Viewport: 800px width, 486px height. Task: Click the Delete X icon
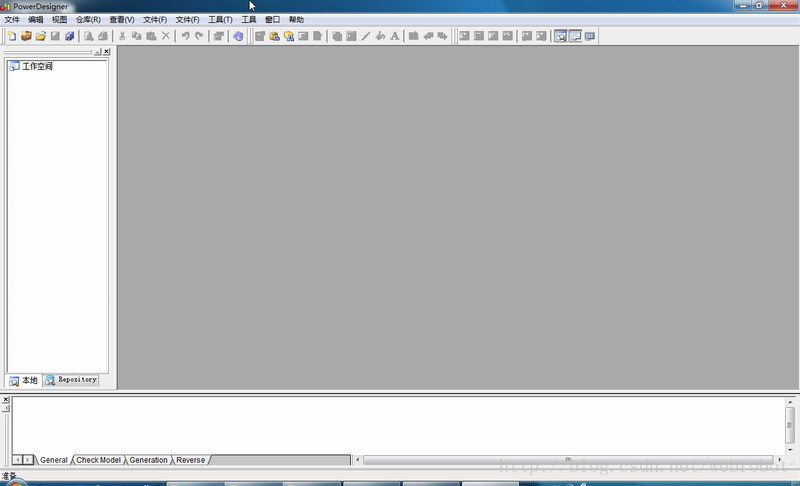[x=165, y=36]
